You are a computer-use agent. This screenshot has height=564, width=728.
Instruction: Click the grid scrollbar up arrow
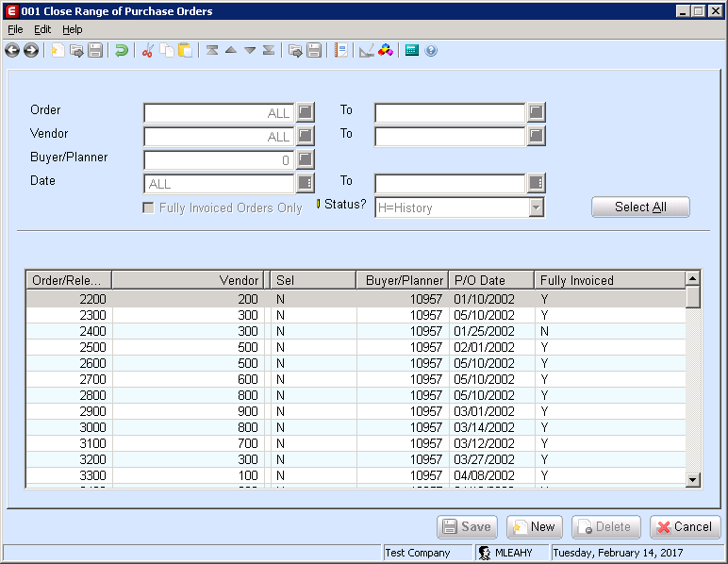point(693,278)
